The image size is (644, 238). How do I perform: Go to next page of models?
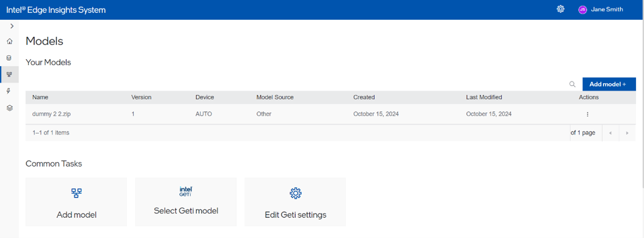(627, 133)
